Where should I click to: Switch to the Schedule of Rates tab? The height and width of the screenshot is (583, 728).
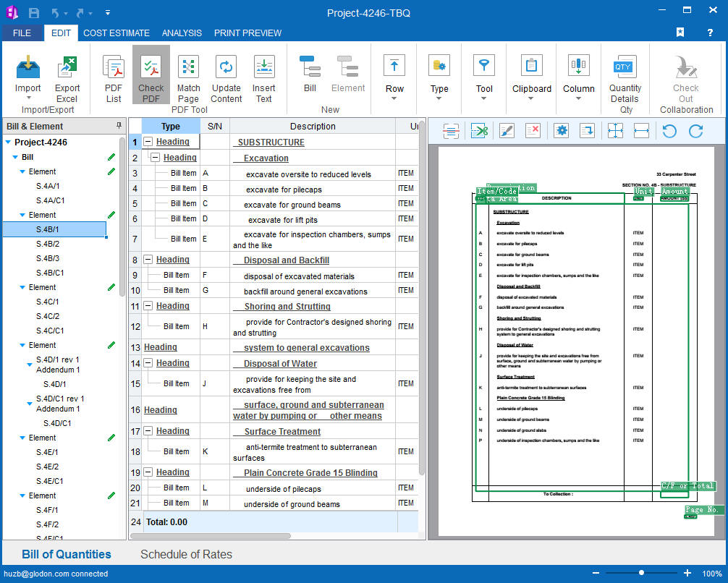click(186, 555)
